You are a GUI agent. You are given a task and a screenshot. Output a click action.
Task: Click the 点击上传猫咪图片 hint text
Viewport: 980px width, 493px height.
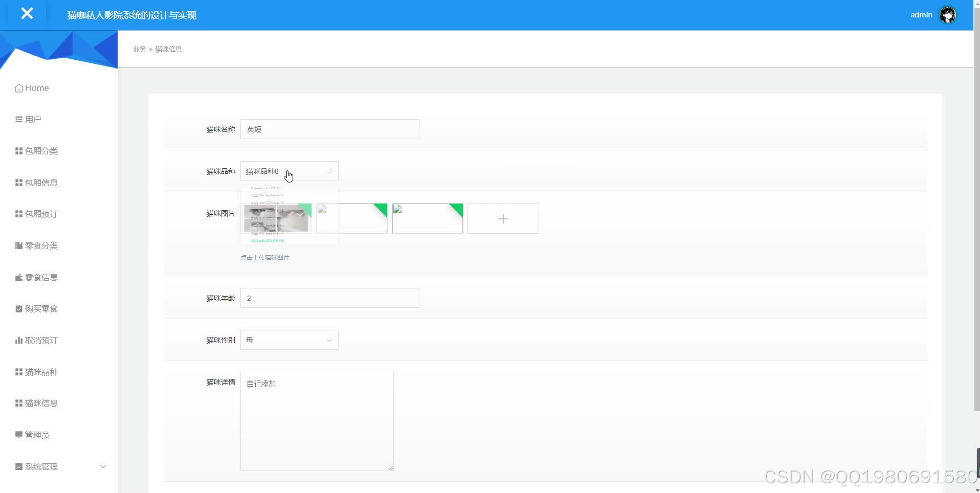[265, 258]
